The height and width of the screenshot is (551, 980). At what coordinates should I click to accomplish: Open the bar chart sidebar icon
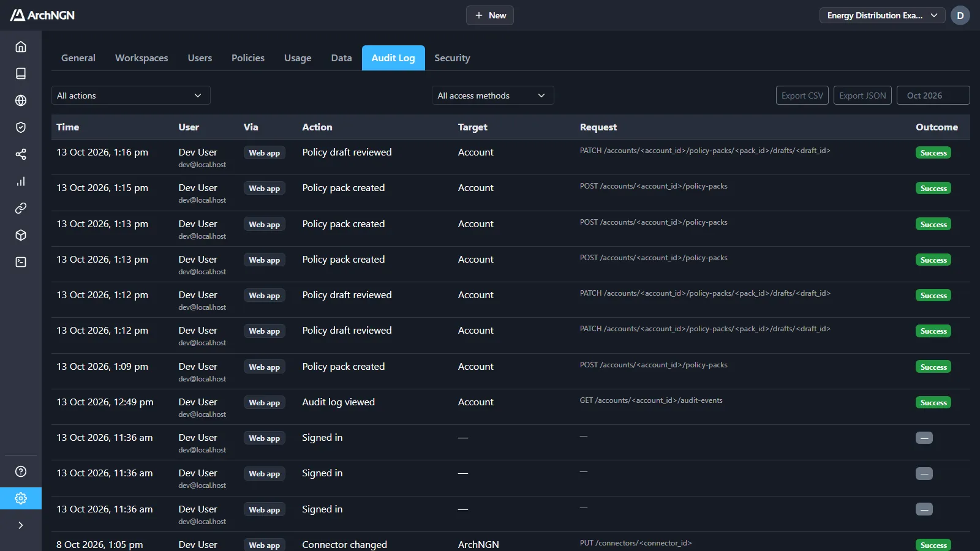click(21, 181)
